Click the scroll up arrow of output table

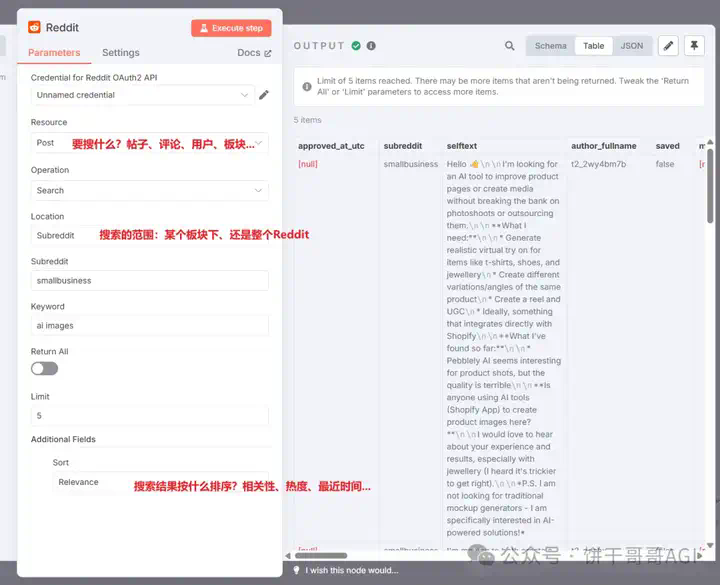coord(710,142)
